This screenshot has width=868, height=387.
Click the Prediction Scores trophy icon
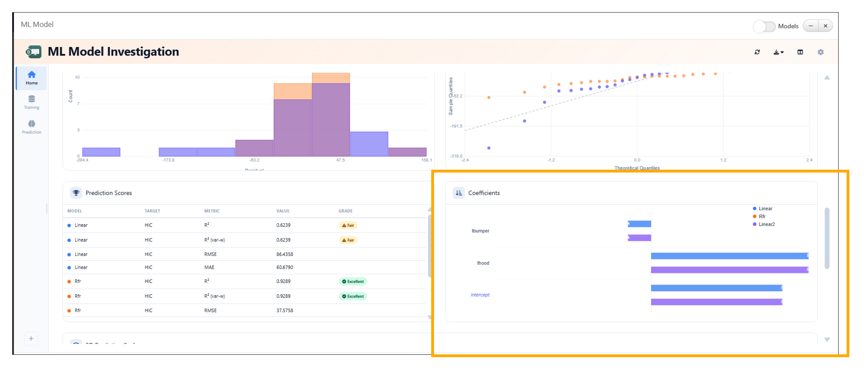click(x=76, y=193)
